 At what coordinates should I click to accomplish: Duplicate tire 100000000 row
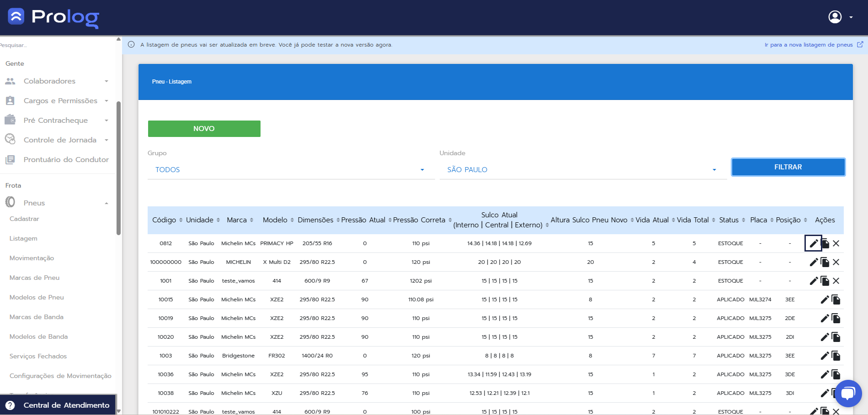[x=825, y=262]
